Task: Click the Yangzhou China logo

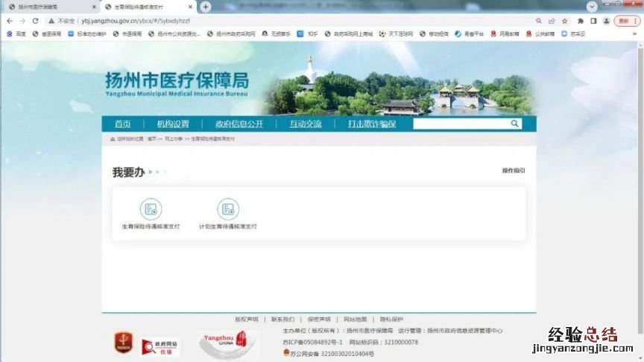Action: [227, 344]
